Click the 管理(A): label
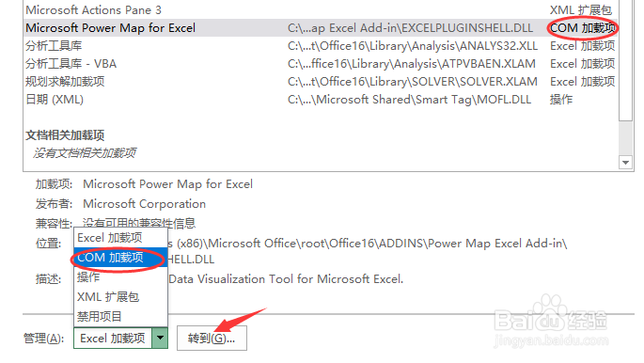 [44, 339]
